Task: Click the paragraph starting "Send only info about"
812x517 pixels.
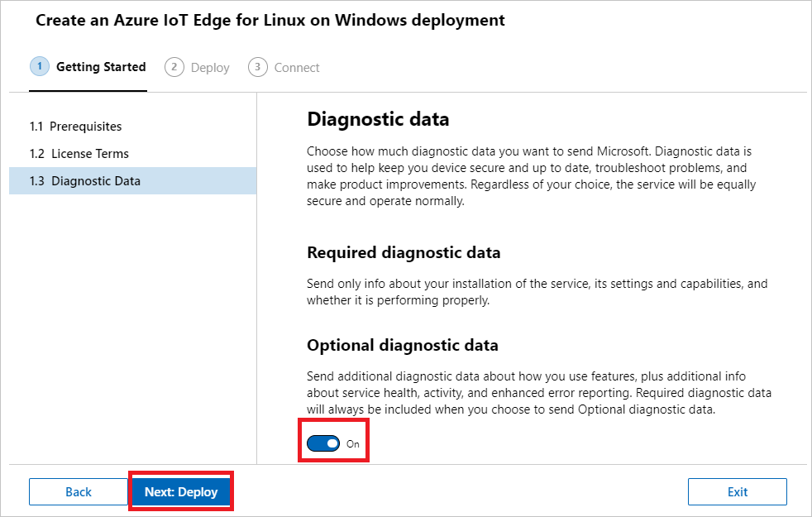Action: 537,292
